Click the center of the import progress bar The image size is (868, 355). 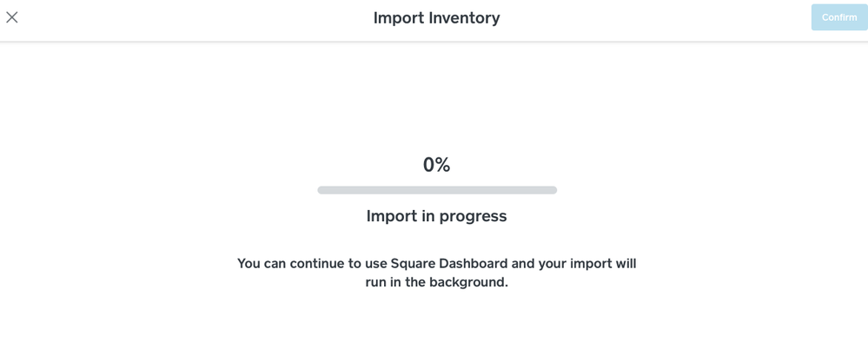tap(437, 190)
